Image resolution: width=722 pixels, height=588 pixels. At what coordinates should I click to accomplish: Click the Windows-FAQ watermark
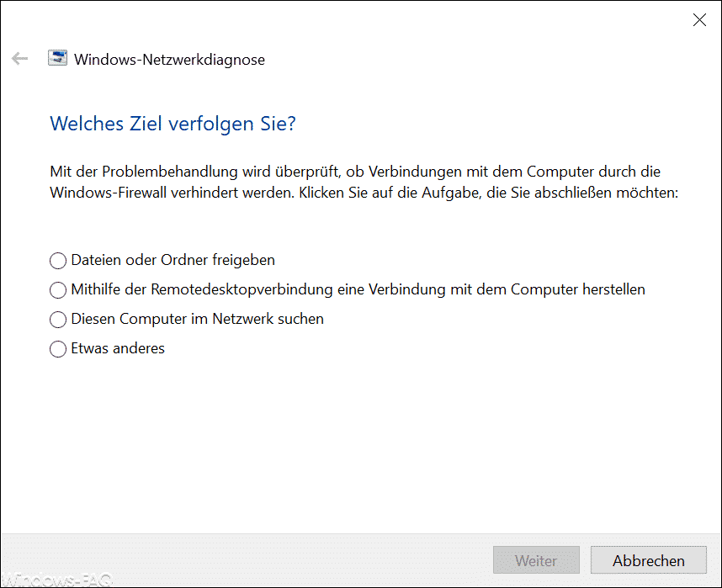(x=56, y=580)
